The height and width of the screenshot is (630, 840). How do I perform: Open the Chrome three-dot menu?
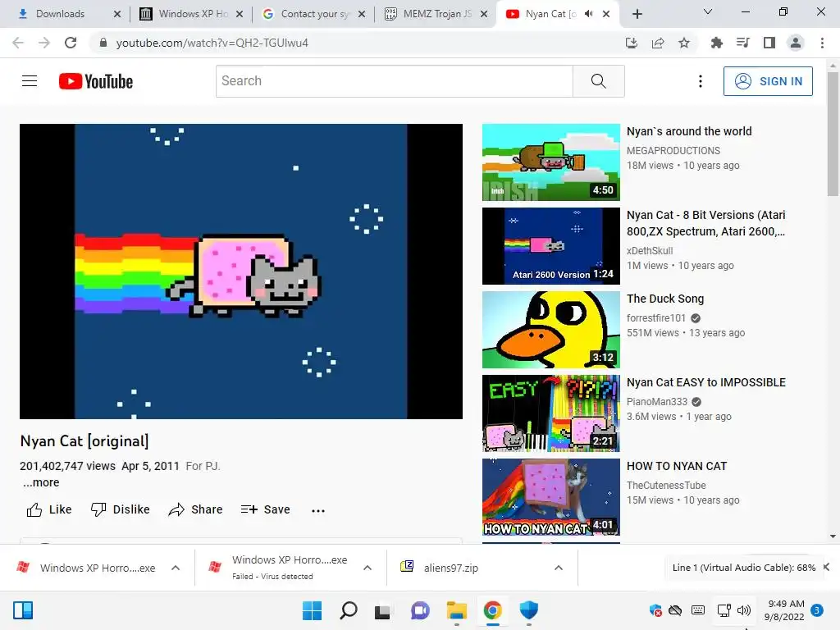pos(822,43)
